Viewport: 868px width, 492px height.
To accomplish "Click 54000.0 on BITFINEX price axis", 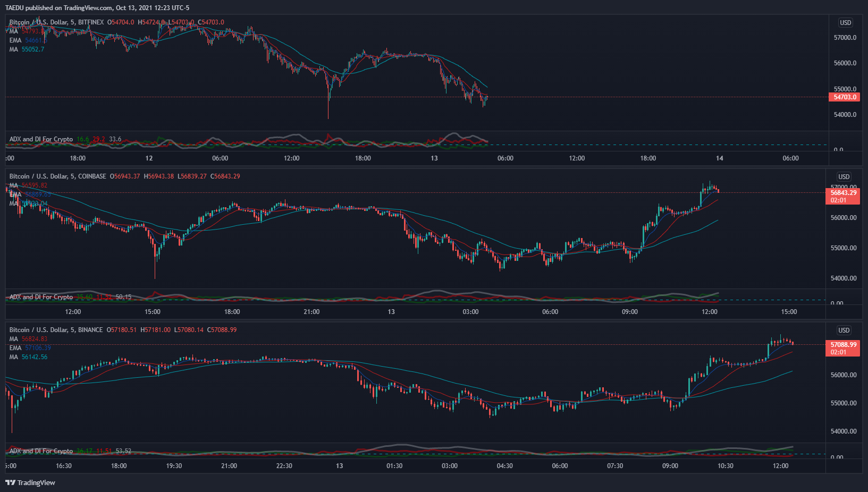I will 845,115.
